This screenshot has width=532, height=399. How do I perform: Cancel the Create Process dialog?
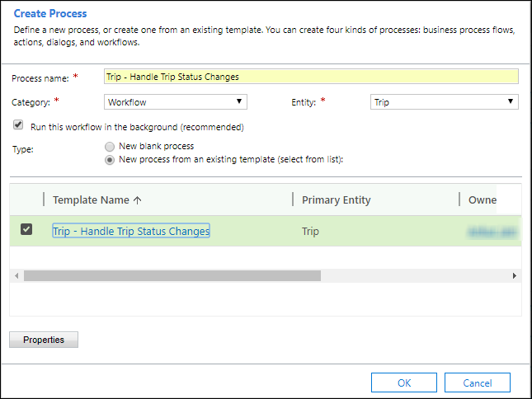[x=477, y=383]
